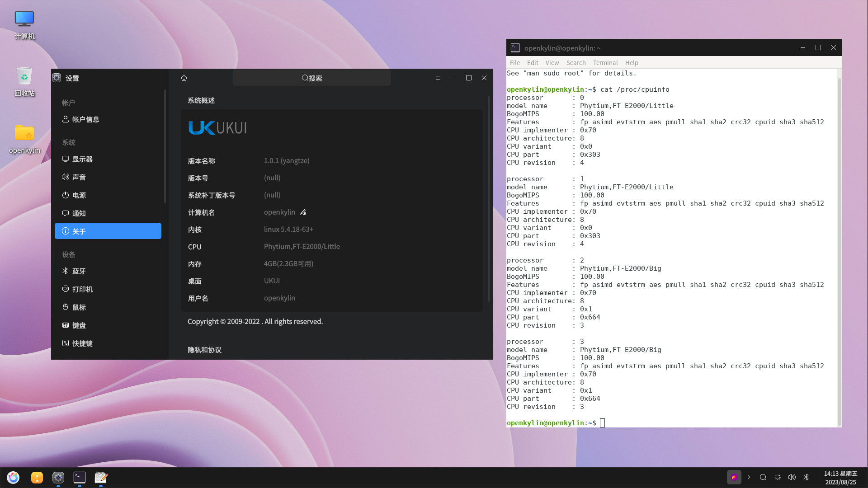The height and width of the screenshot is (488, 868).
Task: Maximize the Settings window
Action: click(469, 78)
